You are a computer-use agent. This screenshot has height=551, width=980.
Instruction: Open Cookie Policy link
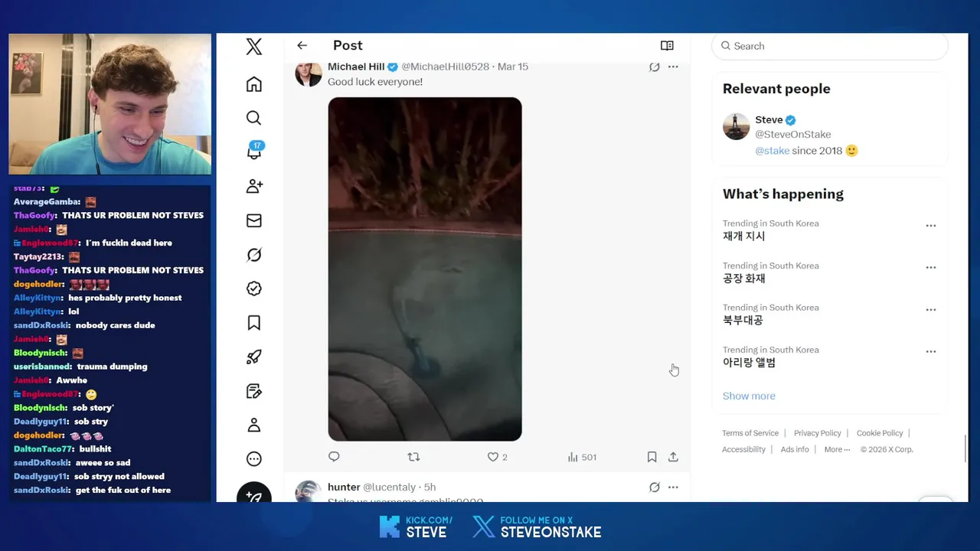880,433
